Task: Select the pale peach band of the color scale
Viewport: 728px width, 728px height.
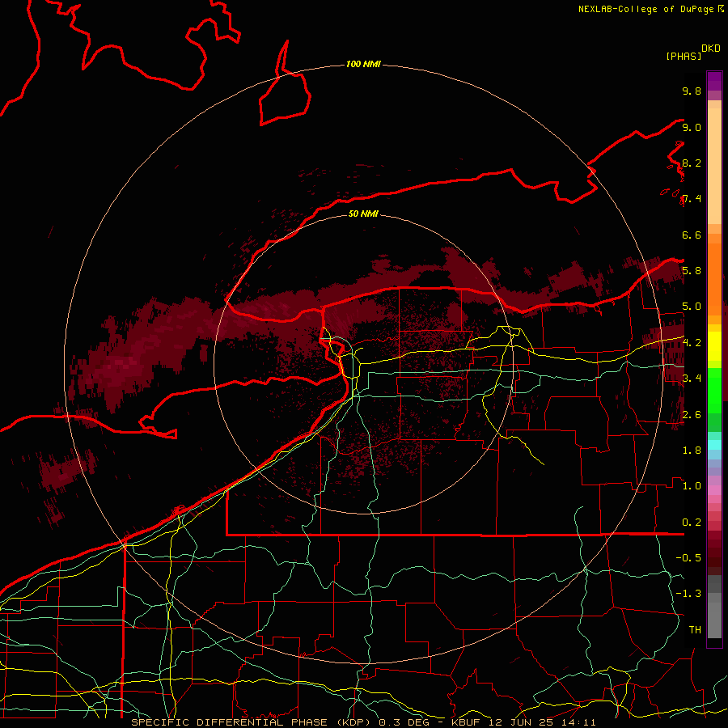Action: coord(714,166)
